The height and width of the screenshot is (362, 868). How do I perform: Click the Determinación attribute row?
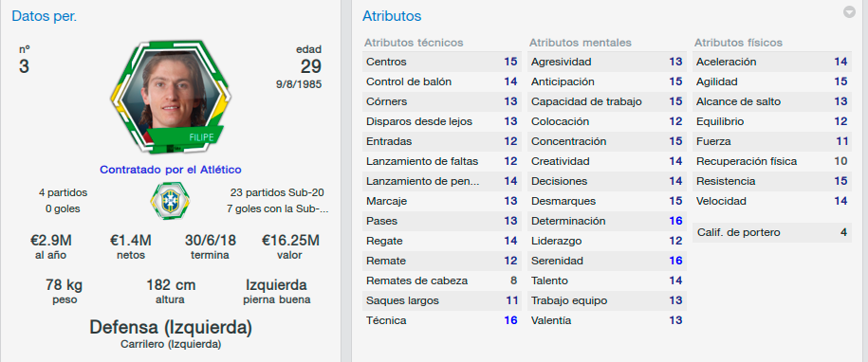607,221
